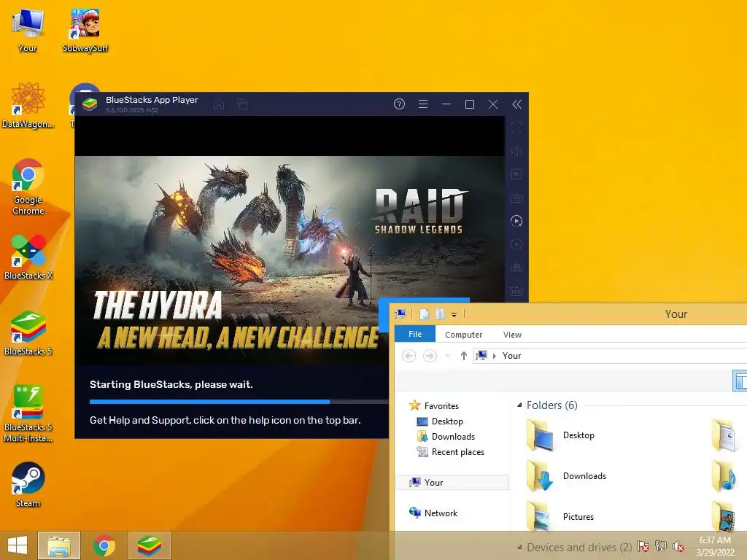The image size is (747, 560).
Task: Click the Raid Shadow Legends banner
Action: [x=289, y=260]
